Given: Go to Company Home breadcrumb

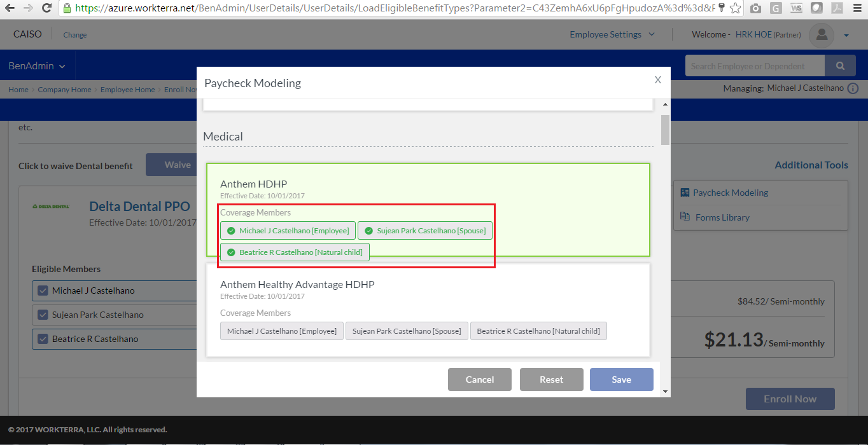Looking at the screenshot, I should click(x=64, y=90).
